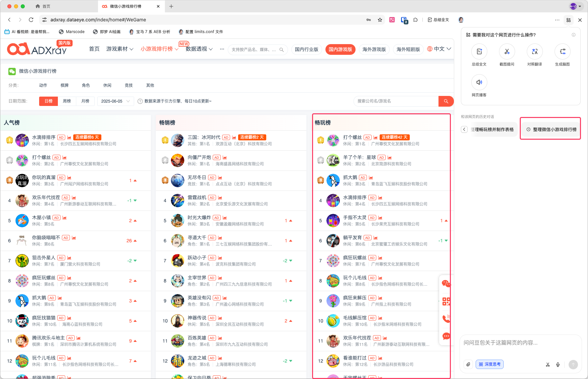This screenshot has height=379, width=588.
Task: Select 国内行业版 version pill
Action: pyautogui.click(x=306, y=49)
